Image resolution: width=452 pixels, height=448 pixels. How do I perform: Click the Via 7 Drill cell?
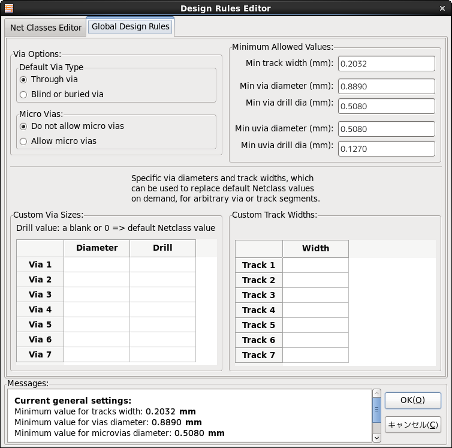163,354
